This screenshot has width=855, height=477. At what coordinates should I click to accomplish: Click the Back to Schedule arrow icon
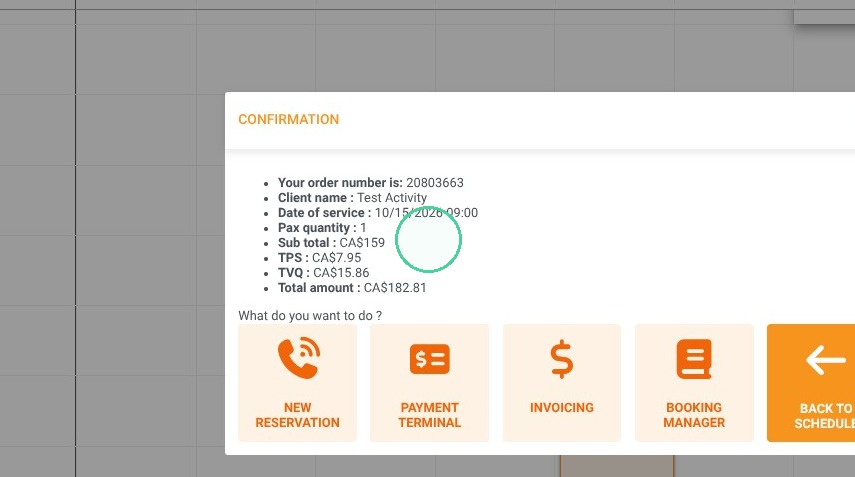tap(826, 360)
